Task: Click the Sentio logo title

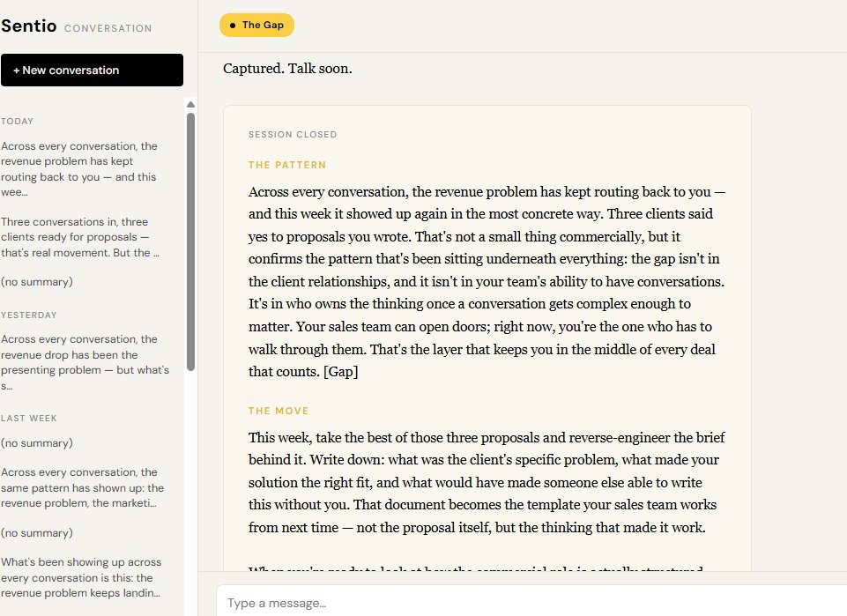Action: click(28, 26)
